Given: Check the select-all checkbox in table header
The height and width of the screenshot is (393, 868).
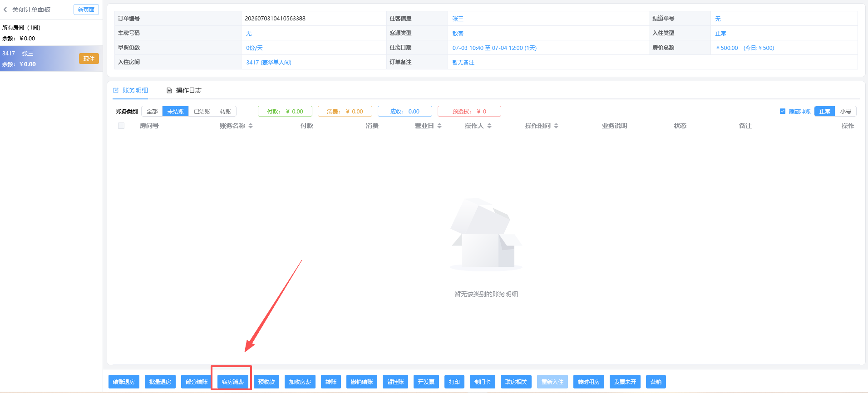Looking at the screenshot, I should [x=121, y=126].
